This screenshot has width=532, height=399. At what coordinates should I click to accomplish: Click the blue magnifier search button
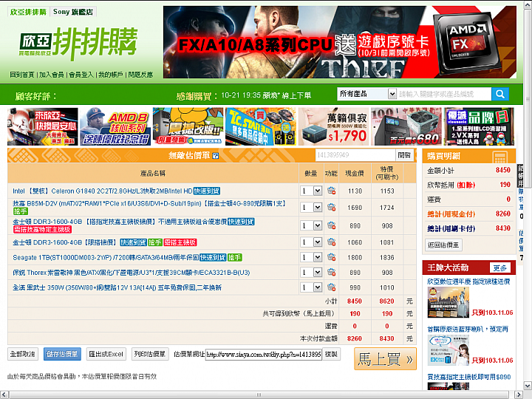(x=499, y=94)
